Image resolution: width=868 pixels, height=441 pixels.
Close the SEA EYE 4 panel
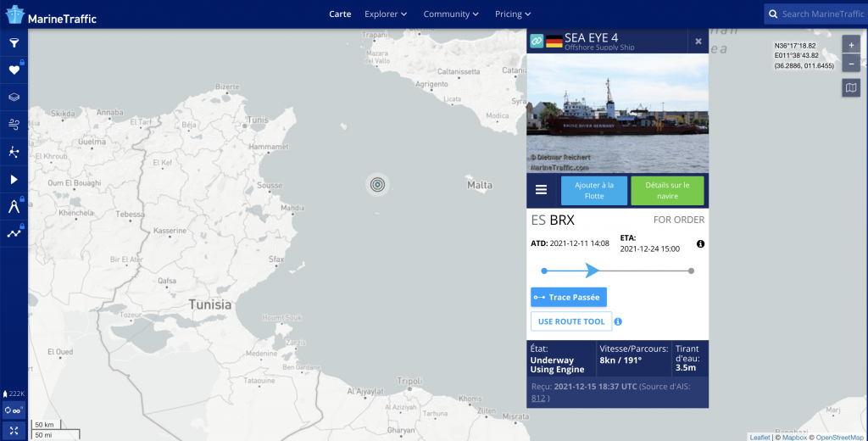point(698,41)
